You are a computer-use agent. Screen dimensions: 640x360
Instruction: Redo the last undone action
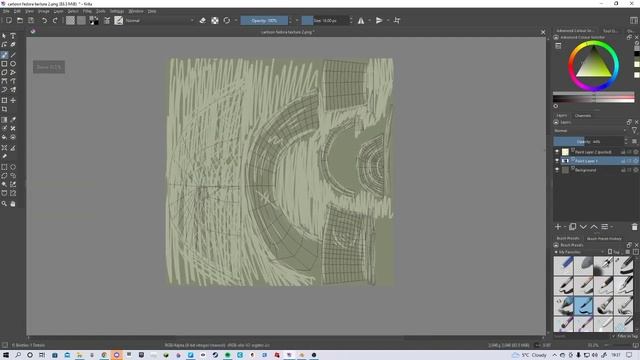pos(55,20)
